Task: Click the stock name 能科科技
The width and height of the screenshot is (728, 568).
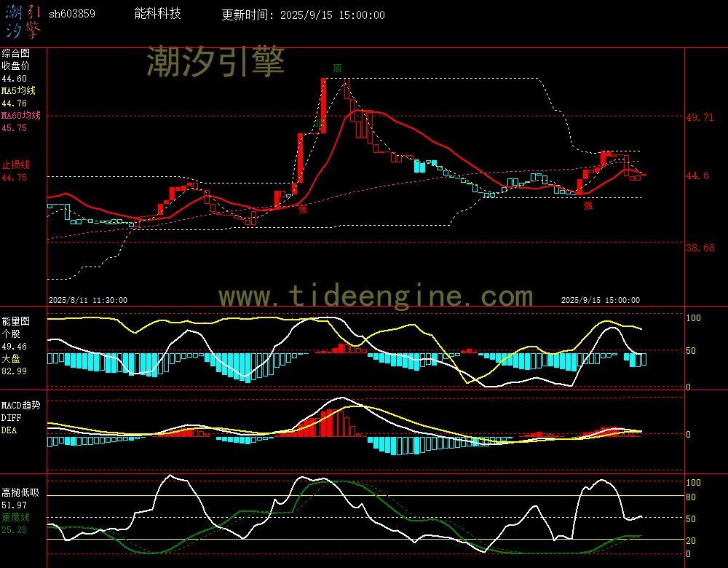Action: point(157,13)
